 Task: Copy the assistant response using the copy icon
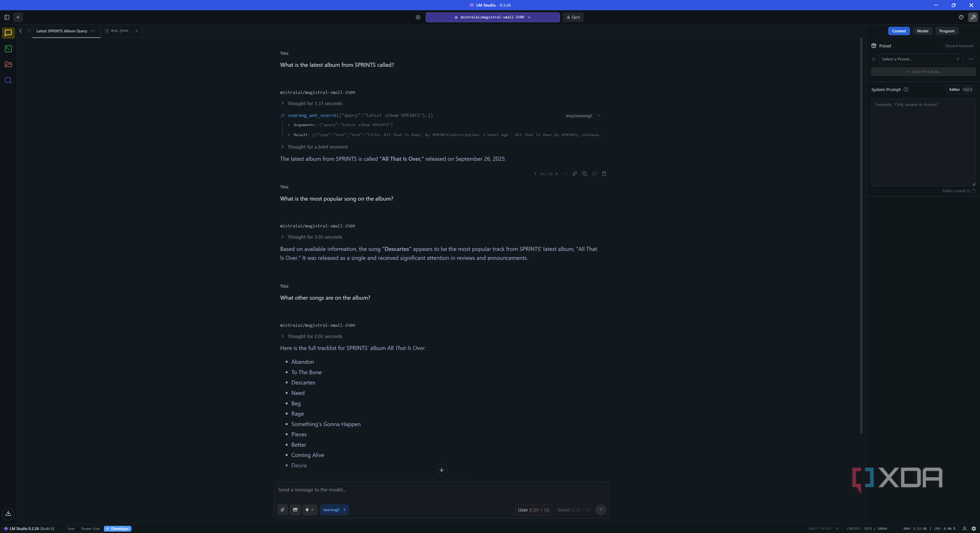tap(584, 174)
